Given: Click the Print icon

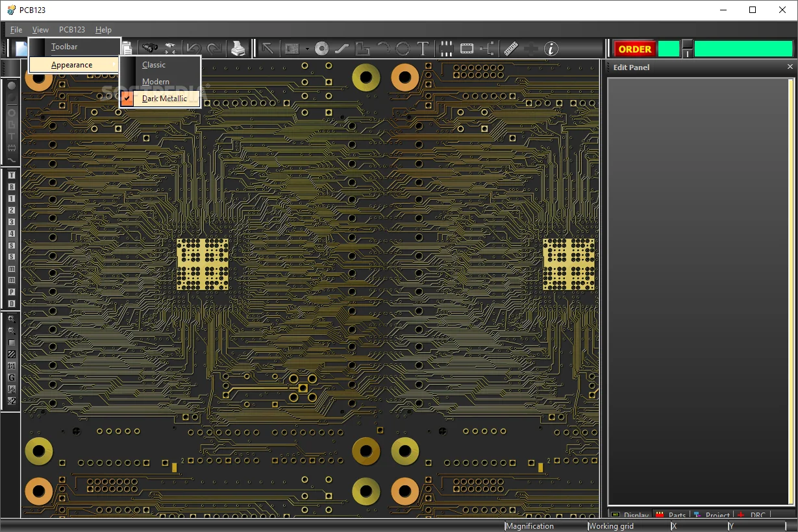Looking at the screenshot, I should [238, 47].
